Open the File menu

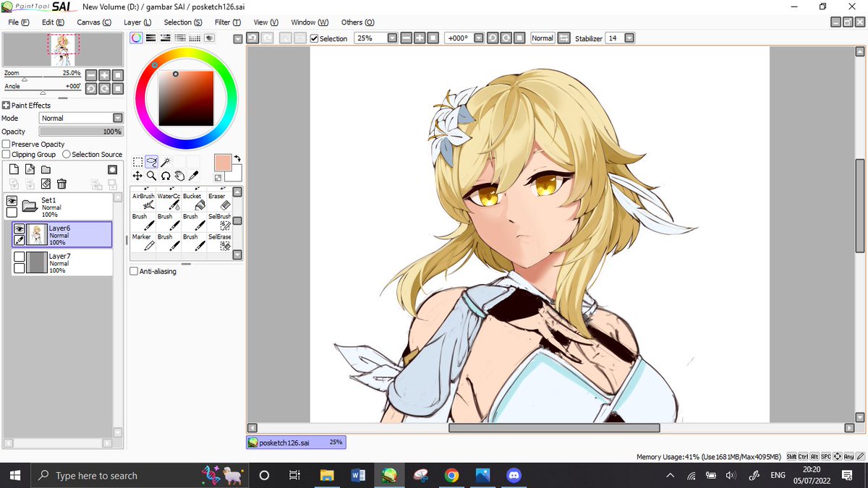coord(19,22)
